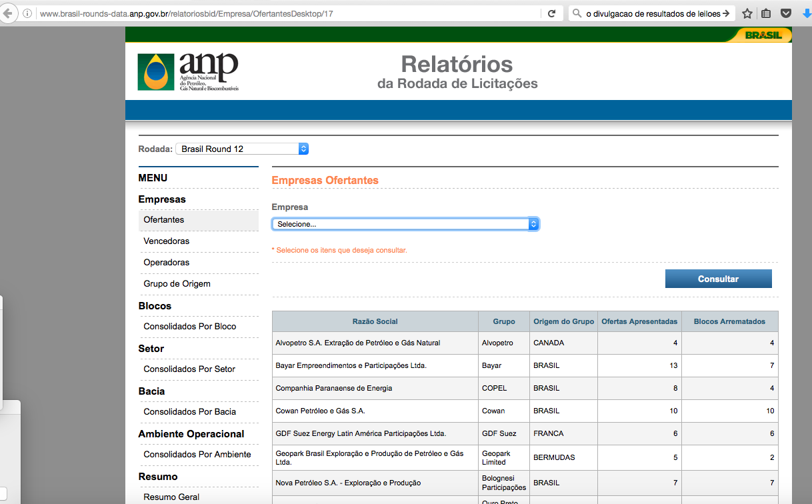The height and width of the screenshot is (504, 812).
Task: Reload the page with the refresh icon
Action: coord(552,13)
